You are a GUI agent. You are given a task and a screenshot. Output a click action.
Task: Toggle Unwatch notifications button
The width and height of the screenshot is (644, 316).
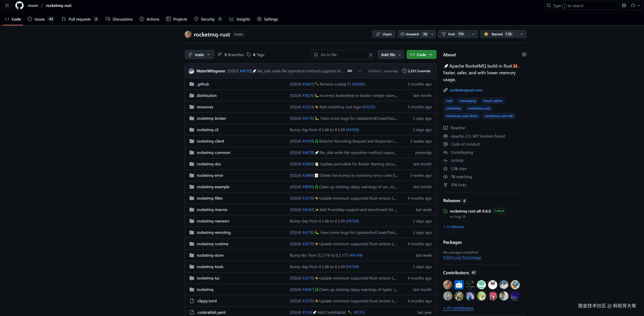413,34
